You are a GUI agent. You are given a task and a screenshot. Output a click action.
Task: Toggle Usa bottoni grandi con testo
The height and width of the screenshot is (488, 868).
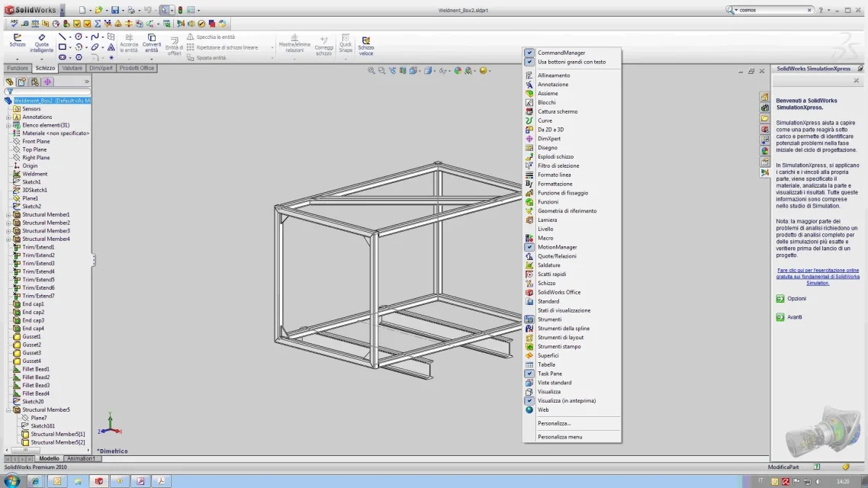pyautogui.click(x=572, y=62)
